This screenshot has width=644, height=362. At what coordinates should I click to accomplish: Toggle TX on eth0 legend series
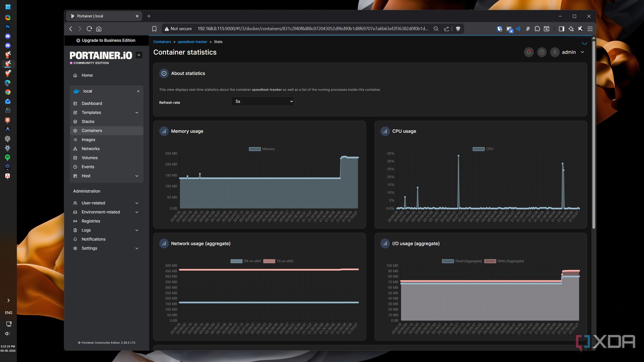278,261
